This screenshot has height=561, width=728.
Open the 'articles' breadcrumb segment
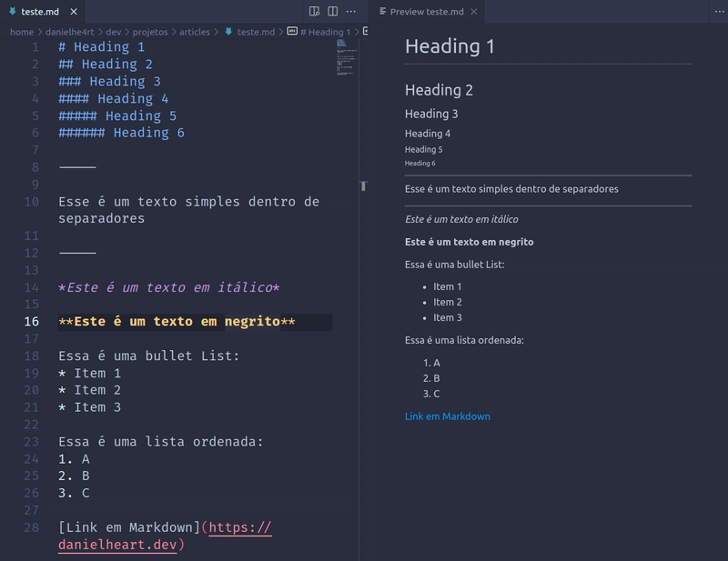coord(195,32)
